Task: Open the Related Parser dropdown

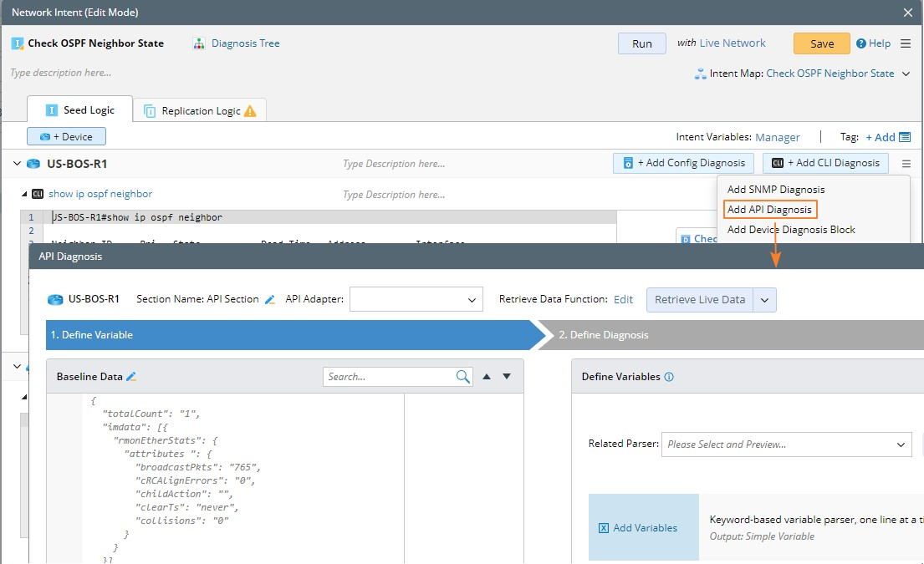Action: coord(787,445)
